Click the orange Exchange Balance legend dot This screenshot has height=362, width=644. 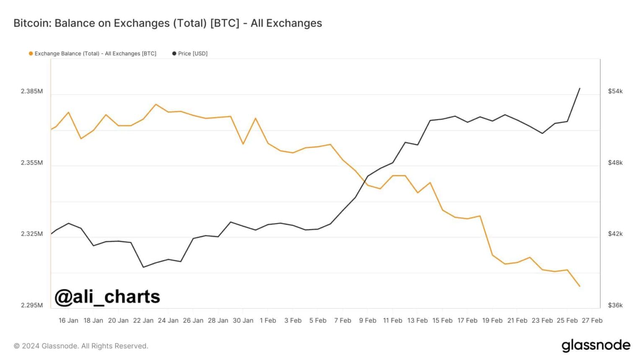pos(31,54)
